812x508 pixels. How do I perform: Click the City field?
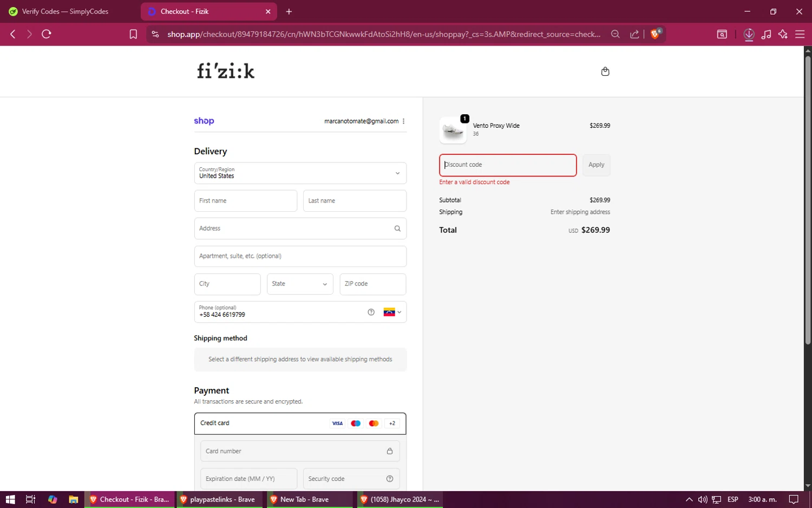click(x=227, y=284)
